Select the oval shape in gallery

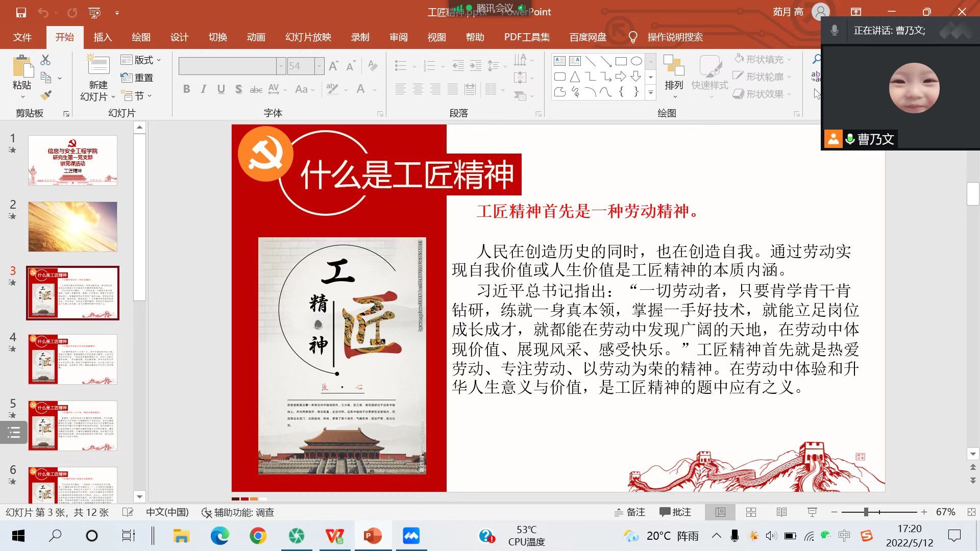[636, 61]
